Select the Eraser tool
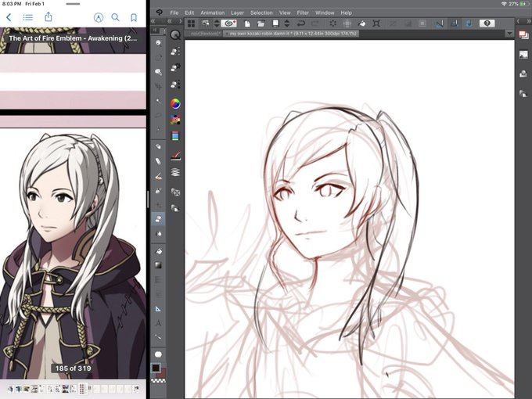The width and height of the screenshot is (532, 399). pos(158,219)
